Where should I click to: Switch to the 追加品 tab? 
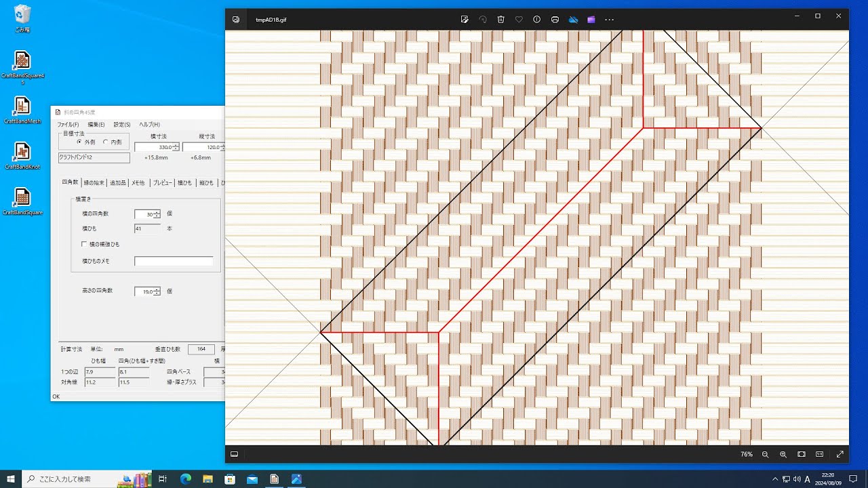pyautogui.click(x=118, y=183)
